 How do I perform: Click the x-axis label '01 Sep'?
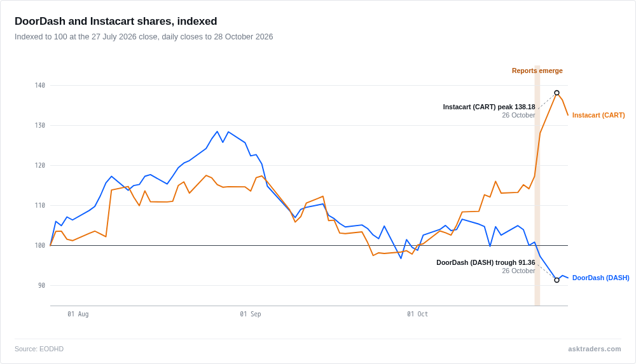point(250,314)
